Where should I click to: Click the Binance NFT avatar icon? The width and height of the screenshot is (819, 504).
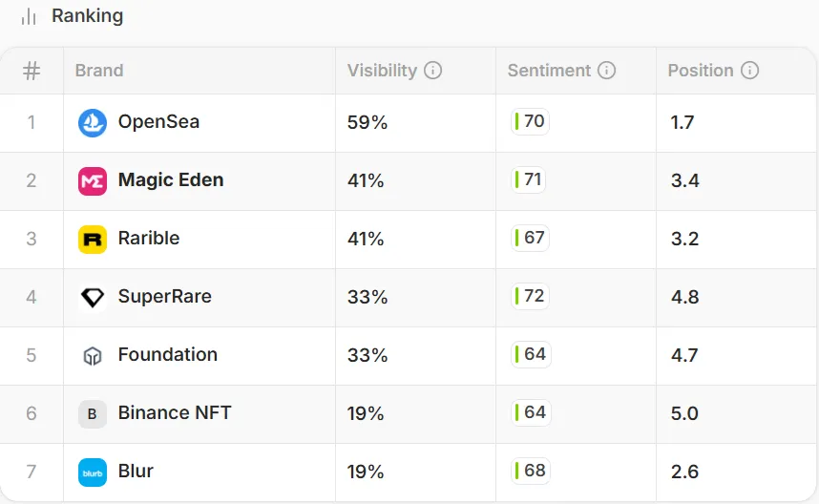(x=93, y=414)
